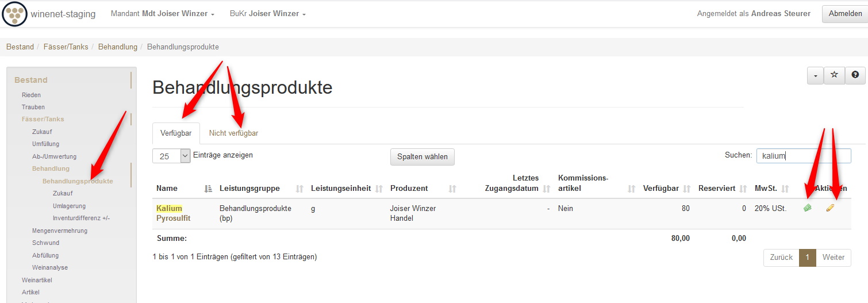Screen dimensions: 868x303
Task: Expand the small caret dropdown beside star
Action: pyautogui.click(x=815, y=75)
